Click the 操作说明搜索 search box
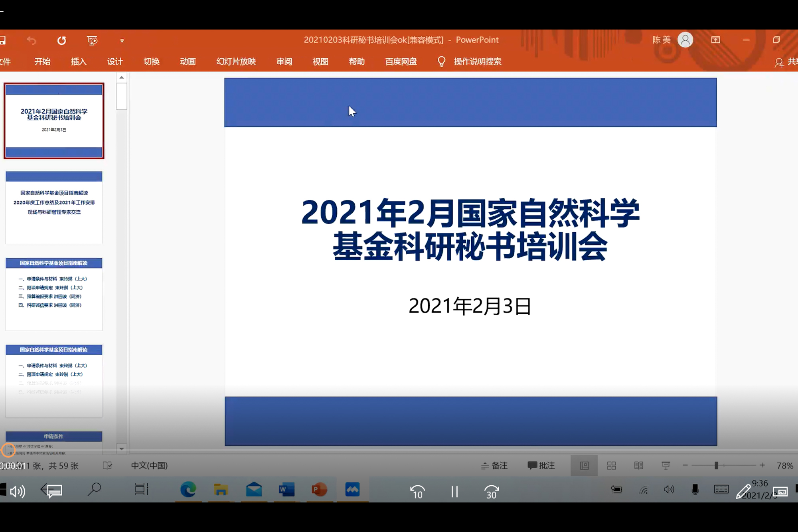The image size is (798, 532). click(477, 61)
